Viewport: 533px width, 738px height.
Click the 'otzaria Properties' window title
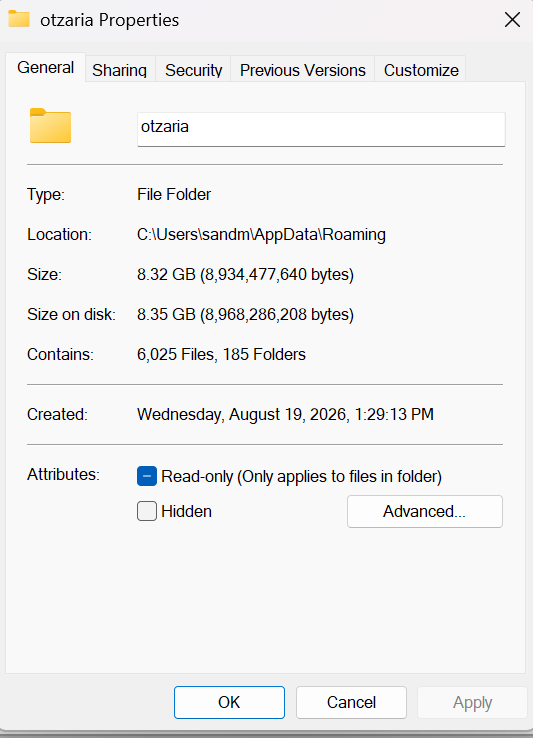pyautogui.click(x=109, y=20)
